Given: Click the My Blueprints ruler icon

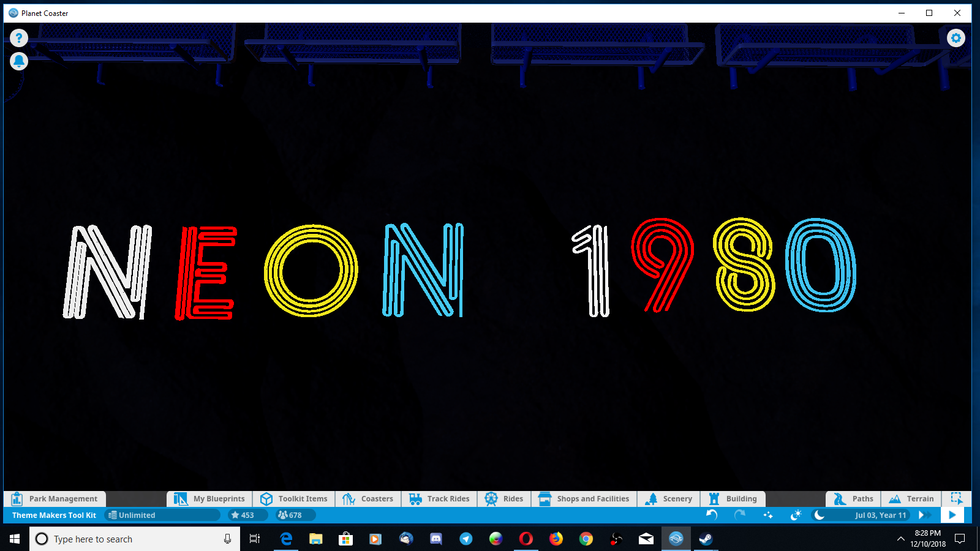Looking at the screenshot, I should coord(180,499).
